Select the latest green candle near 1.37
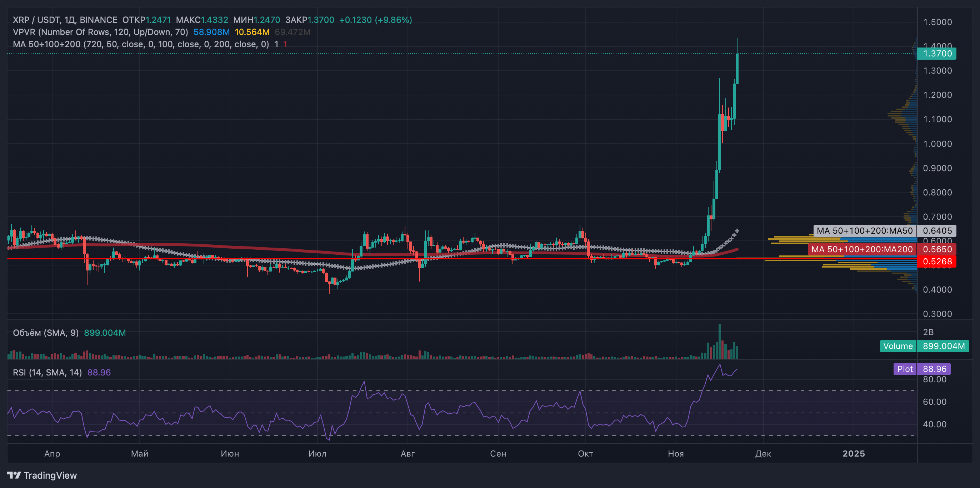Viewport: 980px width, 488px height. 737,69
